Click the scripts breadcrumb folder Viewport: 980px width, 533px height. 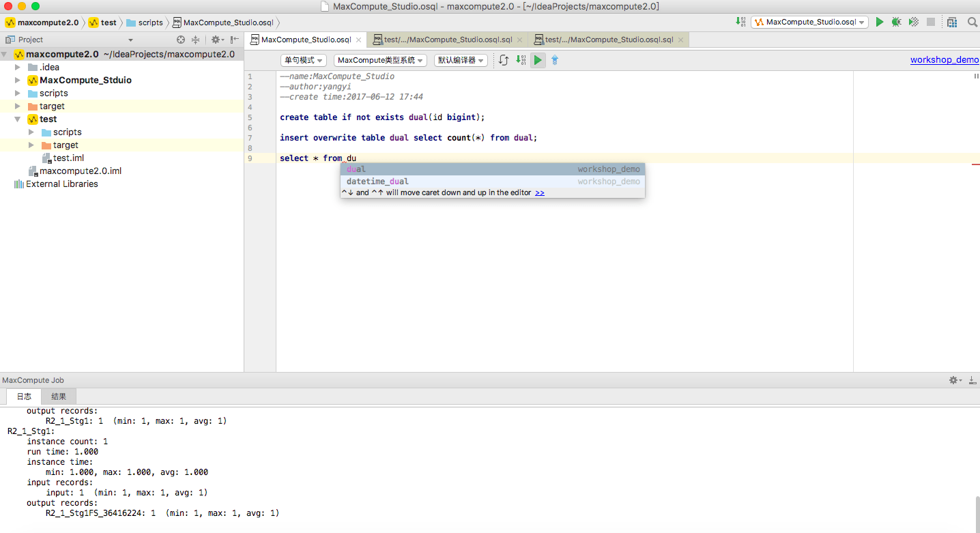[x=145, y=23]
